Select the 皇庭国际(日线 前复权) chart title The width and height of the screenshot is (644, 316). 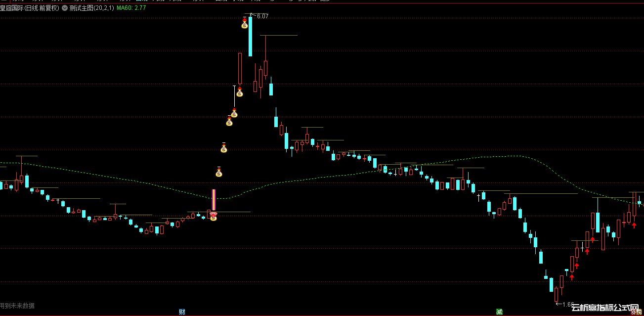coord(30,8)
